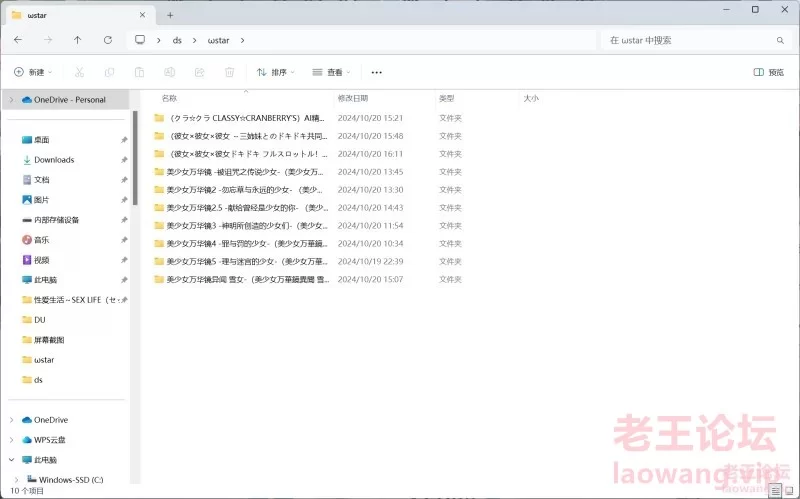Collapse the 此电脑 tree node
Viewport: 800px width, 499px height.
pos(11,460)
